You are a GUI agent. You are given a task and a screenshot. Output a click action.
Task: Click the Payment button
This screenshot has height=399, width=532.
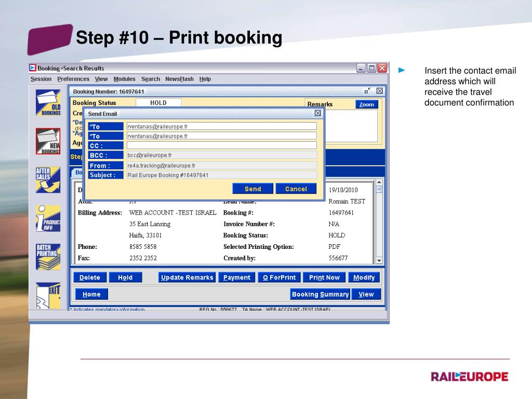(x=237, y=277)
